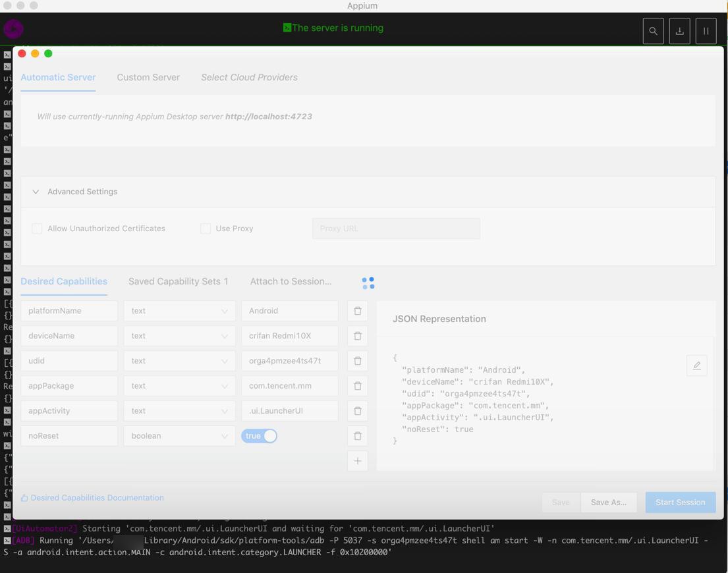The width and height of the screenshot is (728, 573).
Task: Remove the udid capability via trash icon
Action: tap(358, 361)
